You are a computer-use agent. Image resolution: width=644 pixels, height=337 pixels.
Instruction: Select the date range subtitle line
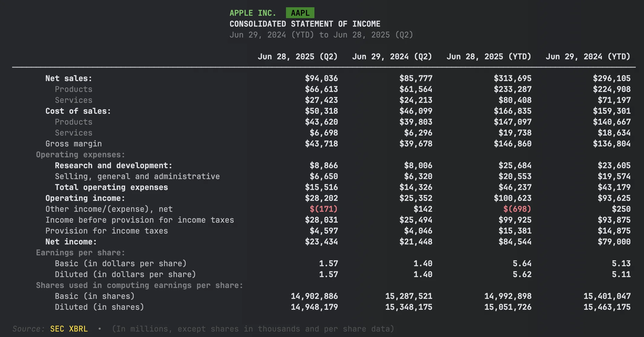(x=321, y=35)
